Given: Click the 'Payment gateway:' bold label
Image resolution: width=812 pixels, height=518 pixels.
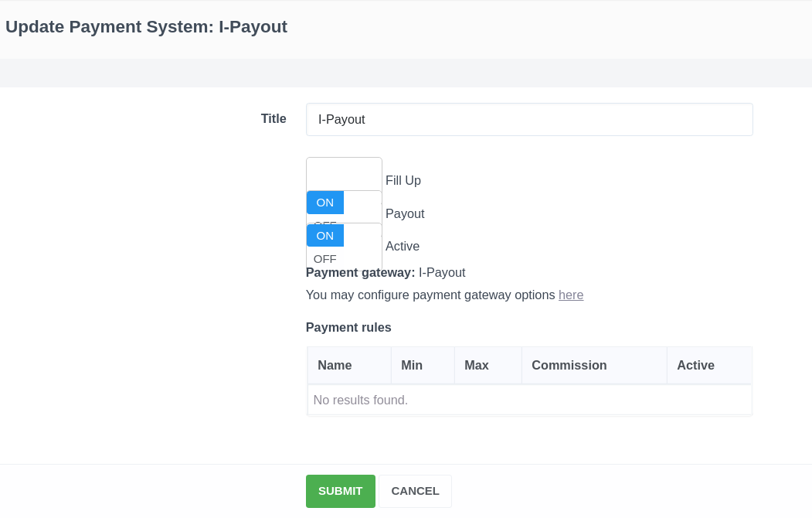Looking at the screenshot, I should click(x=360, y=272).
